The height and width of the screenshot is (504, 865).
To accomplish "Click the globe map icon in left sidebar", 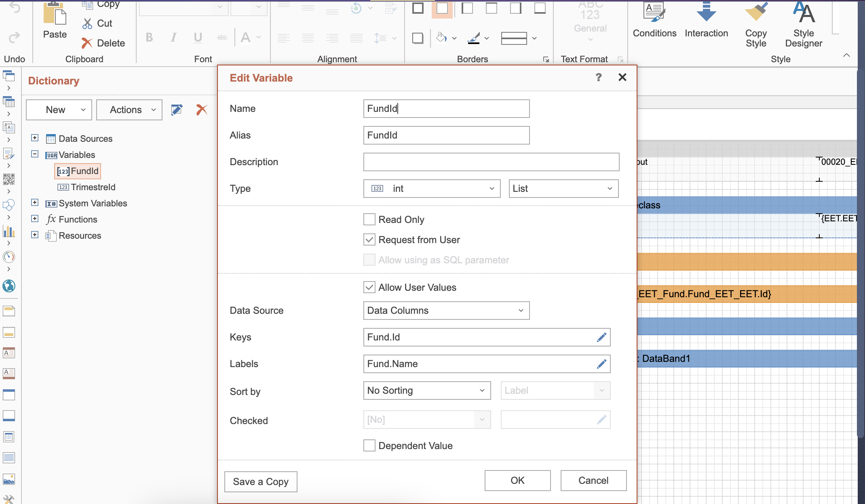I will click(9, 286).
